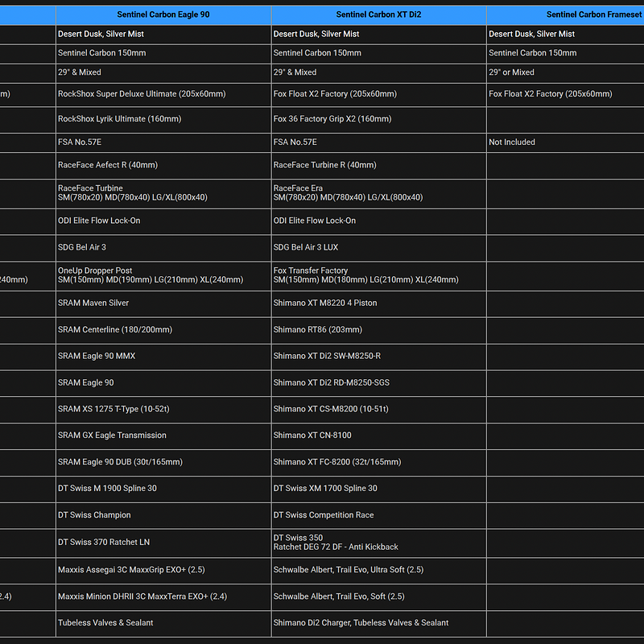The height and width of the screenshot is (644, 644).
Task: Select DT Swiss XM 1700 Spline 30 cell
Action: point(378,489)
